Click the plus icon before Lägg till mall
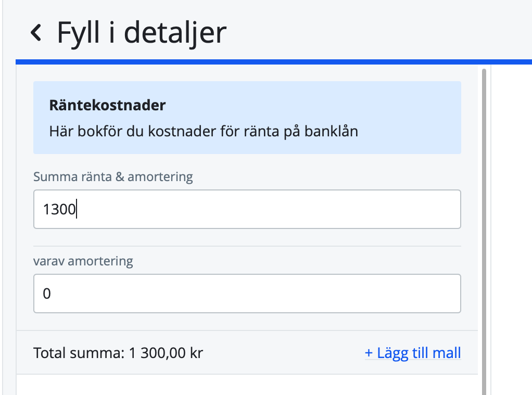This screenshot has width=532, height=395. click(x=369, y=353)
